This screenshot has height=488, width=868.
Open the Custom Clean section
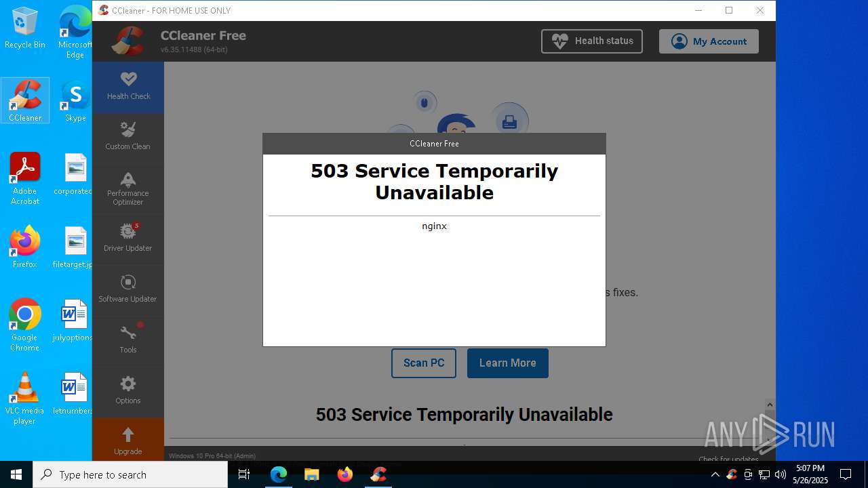pos(128,138)
